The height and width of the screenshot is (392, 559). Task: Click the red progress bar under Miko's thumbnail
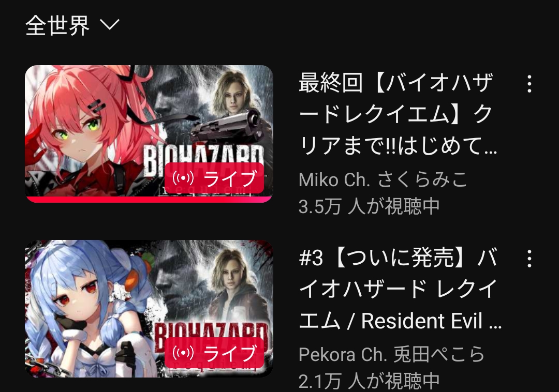[x=149, y=199]
